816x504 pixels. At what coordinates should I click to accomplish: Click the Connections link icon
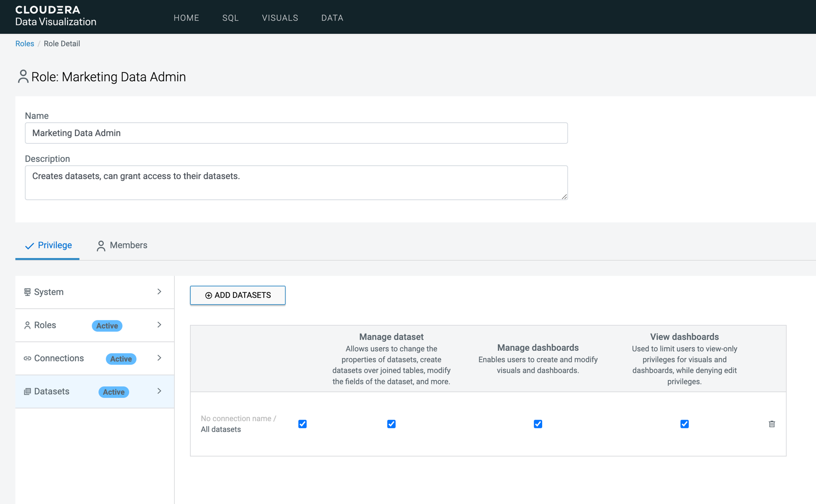click(x=27, y=359)
